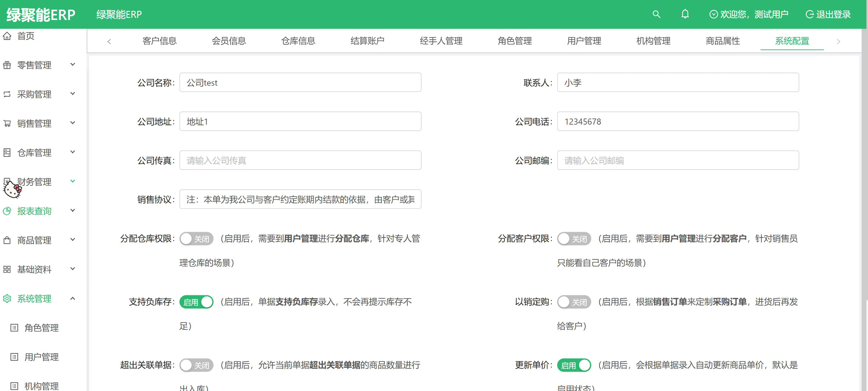Switch to the 用户管理 tab

tap(584, 41)
